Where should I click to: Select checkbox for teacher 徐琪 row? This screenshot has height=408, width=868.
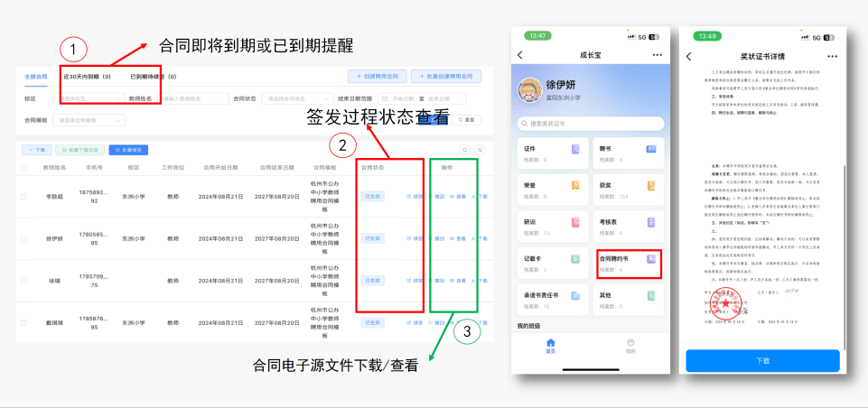(x=24, y=281)
